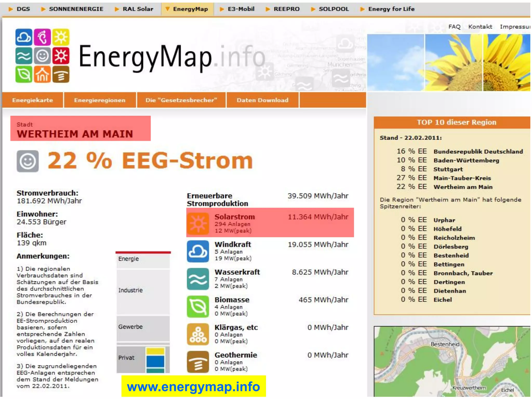Click the region map thumbnail

452,362
